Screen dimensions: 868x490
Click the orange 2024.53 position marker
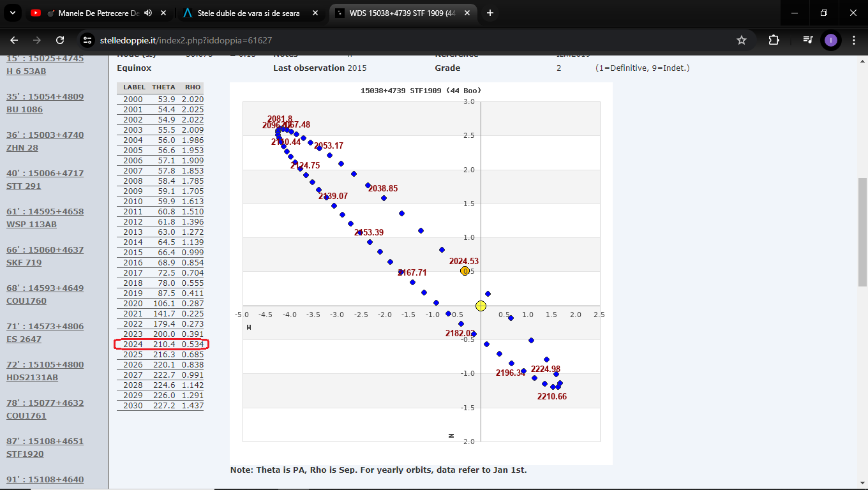click(465, 271)
